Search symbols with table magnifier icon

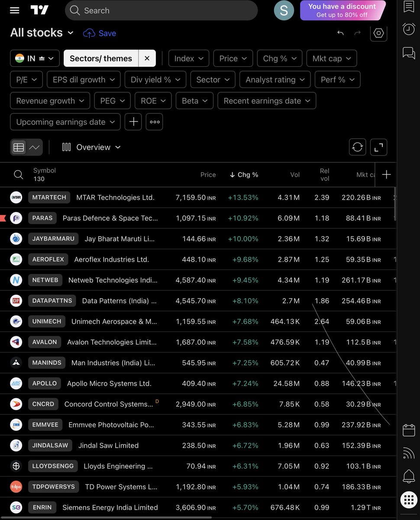point(18,175)
